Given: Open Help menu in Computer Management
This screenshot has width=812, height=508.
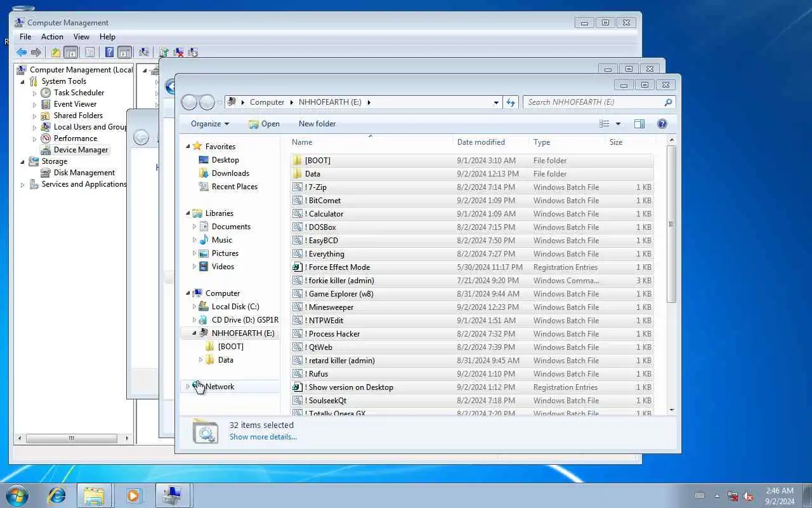Looking at the screenshot, I should pos(107,37).
